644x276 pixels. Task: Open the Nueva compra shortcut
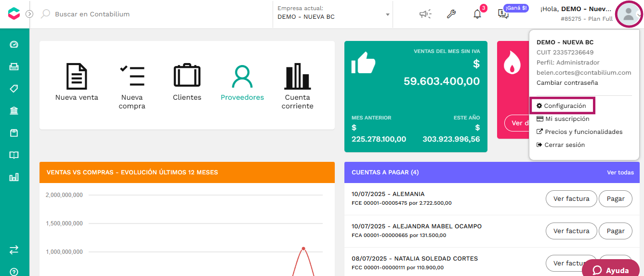pos(132,86)
